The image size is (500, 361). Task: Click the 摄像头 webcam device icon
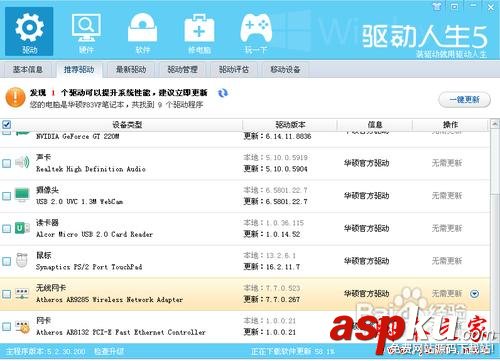click(22, 195)
